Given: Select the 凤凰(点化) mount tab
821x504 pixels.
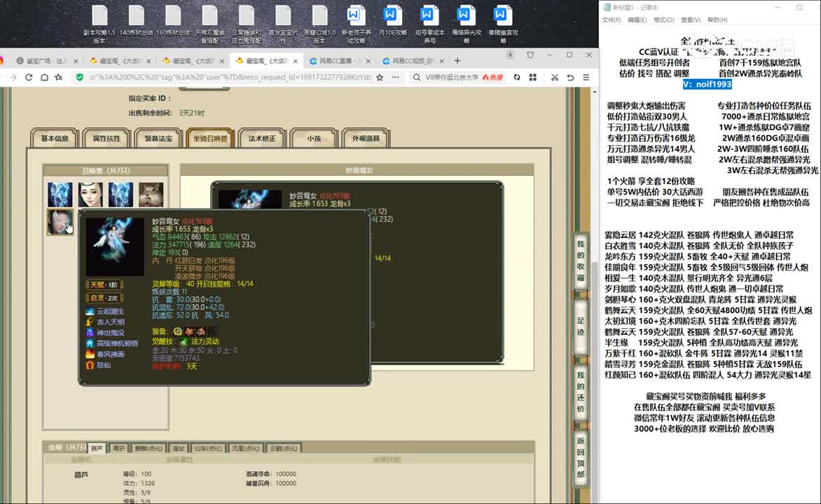Looking at the screenshot, I should coord(246,449).
